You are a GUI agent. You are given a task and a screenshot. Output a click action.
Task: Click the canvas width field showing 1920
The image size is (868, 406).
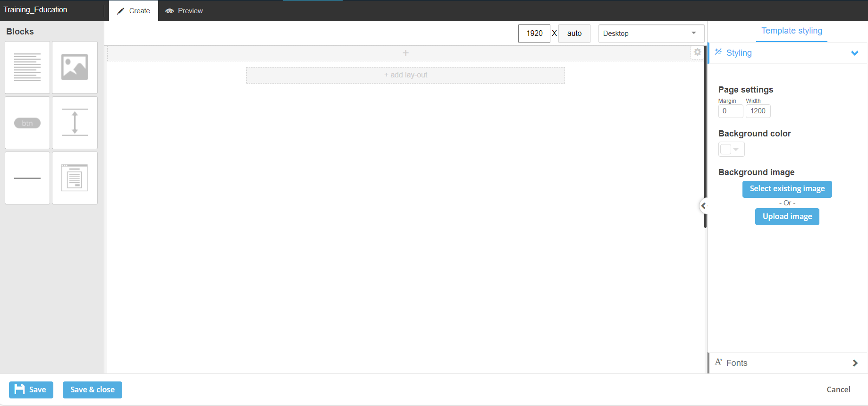pyautogui.click(x=534, y=34)
